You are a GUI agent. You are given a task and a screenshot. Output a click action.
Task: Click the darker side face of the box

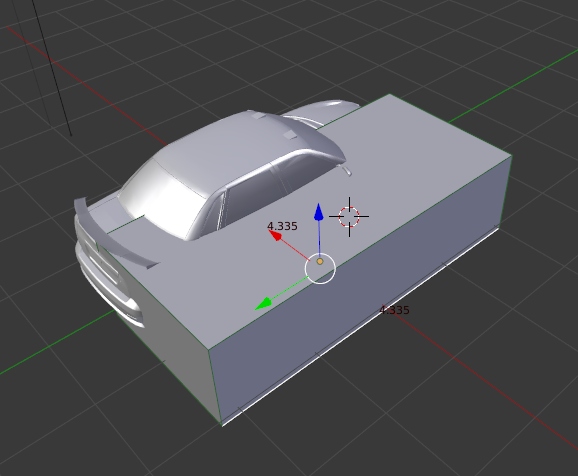361,291
